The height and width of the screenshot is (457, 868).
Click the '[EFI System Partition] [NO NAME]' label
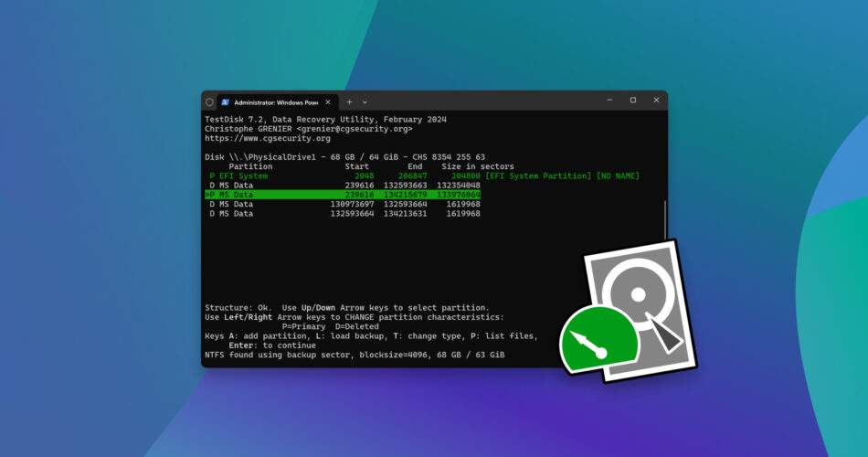(x=563, y=176)
